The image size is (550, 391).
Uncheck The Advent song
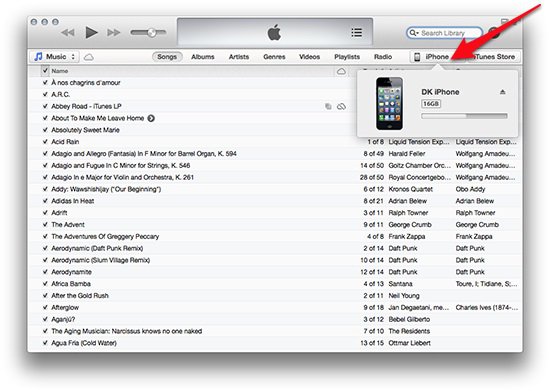point(45,225)
